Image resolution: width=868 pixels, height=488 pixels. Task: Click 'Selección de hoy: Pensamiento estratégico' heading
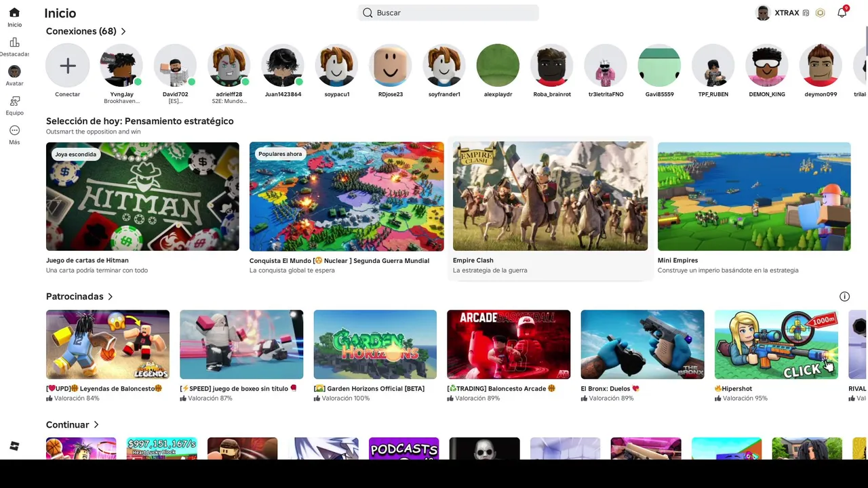[140, 121]
